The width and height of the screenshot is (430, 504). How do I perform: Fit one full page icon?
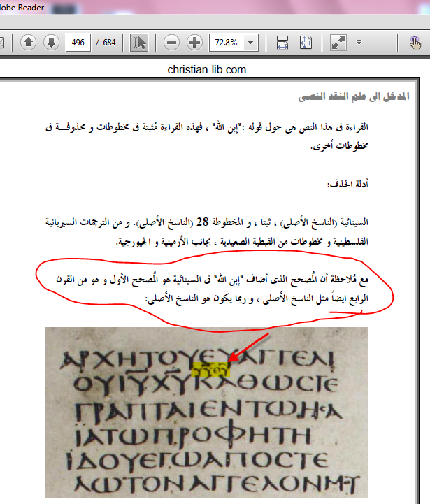pyautogui.click(x=306, y=43)
